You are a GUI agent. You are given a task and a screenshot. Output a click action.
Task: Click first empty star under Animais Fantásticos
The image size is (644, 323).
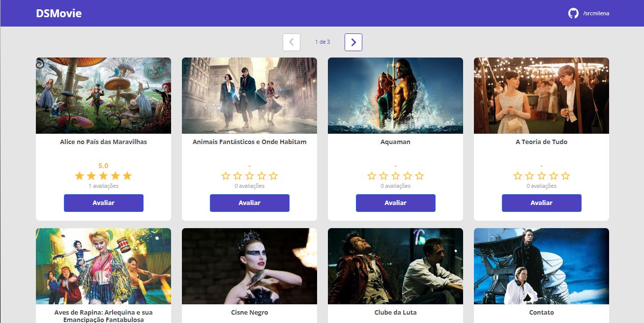[x=226, y=176]
